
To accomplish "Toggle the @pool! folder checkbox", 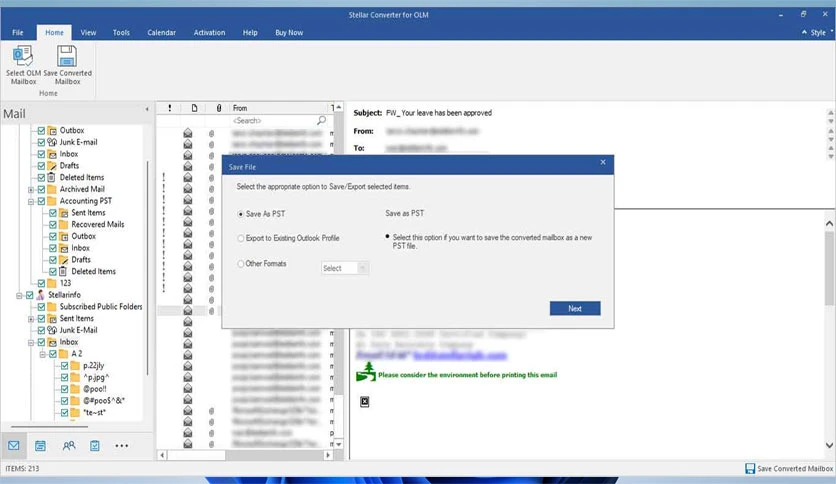I will pyautogui.click(x=65, y=389).
